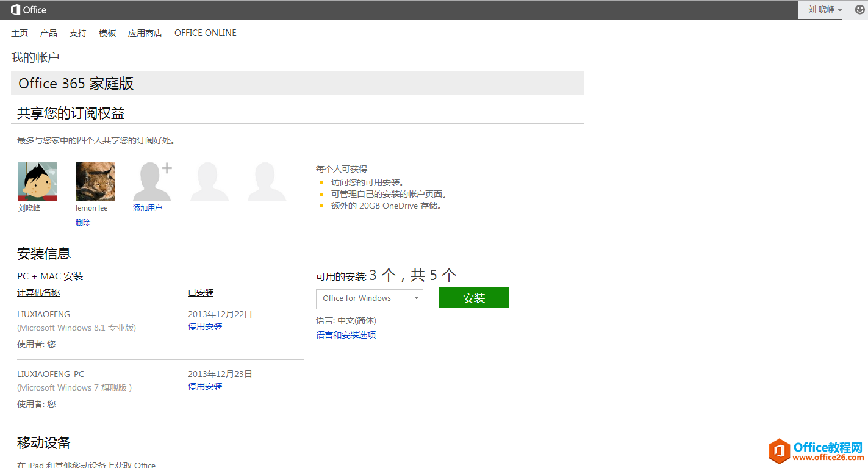Click the 我的帐户 page title
This screenshot has height=468, width=868.
[x=35, y=57]
